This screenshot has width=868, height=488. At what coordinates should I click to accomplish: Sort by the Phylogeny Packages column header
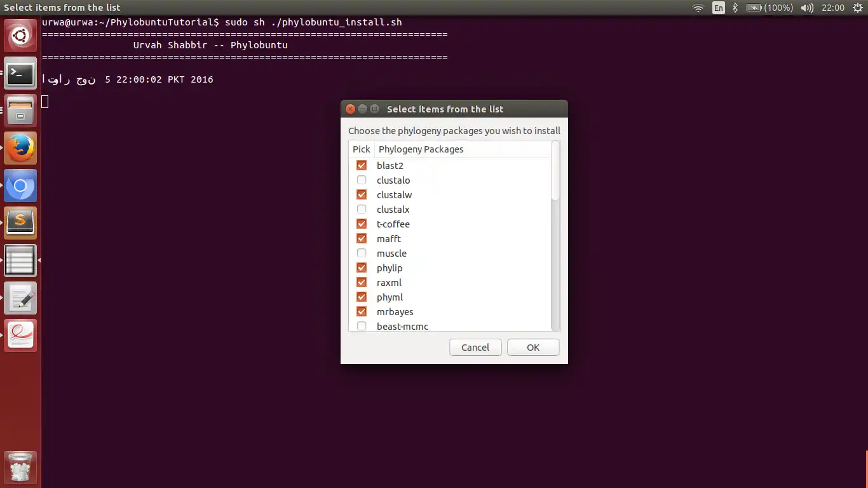463,149
